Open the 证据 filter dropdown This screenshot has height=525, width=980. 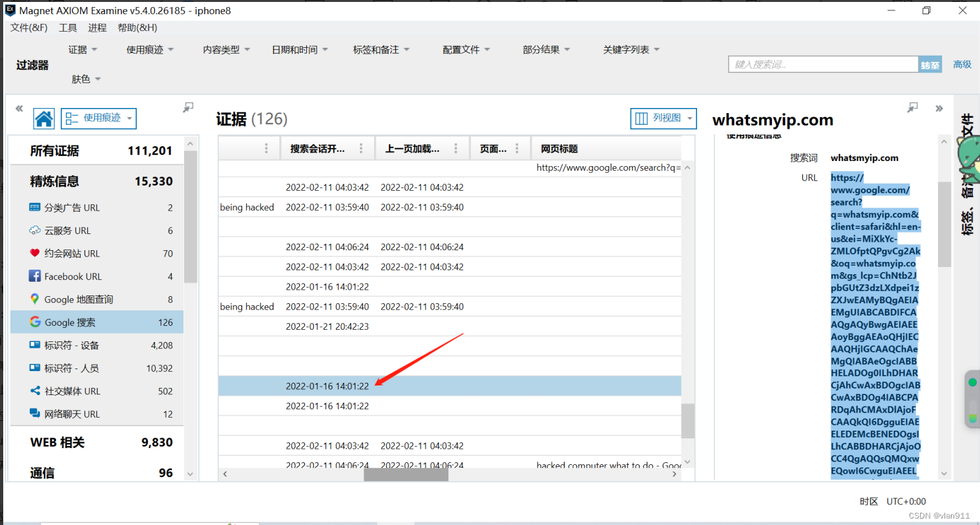(x=83, y=50)
